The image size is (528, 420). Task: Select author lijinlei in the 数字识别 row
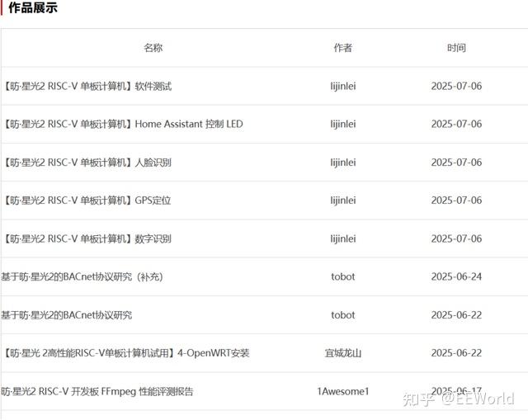click(x=343, y=239)
